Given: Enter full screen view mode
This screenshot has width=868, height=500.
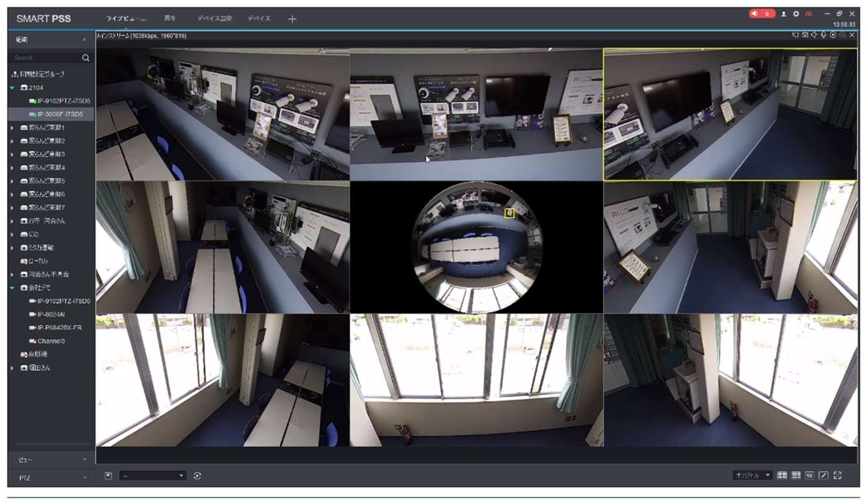Looking at the screenshot, I should [837, 475].
